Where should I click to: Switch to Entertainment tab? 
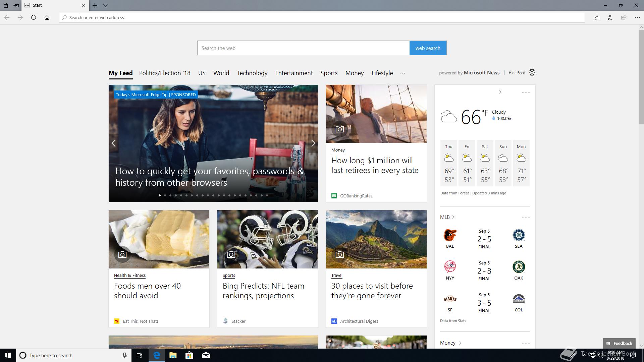[x=294, y=73]
